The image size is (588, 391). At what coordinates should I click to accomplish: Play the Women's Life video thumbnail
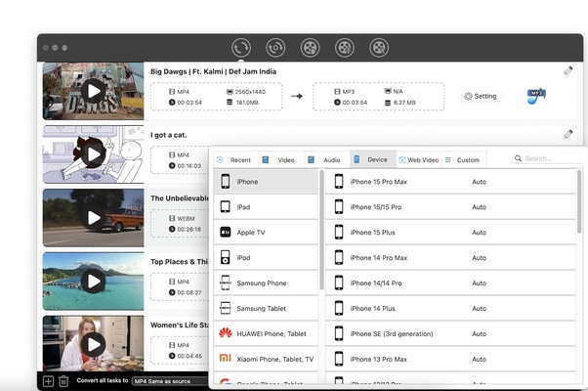[x=93, y=344]
